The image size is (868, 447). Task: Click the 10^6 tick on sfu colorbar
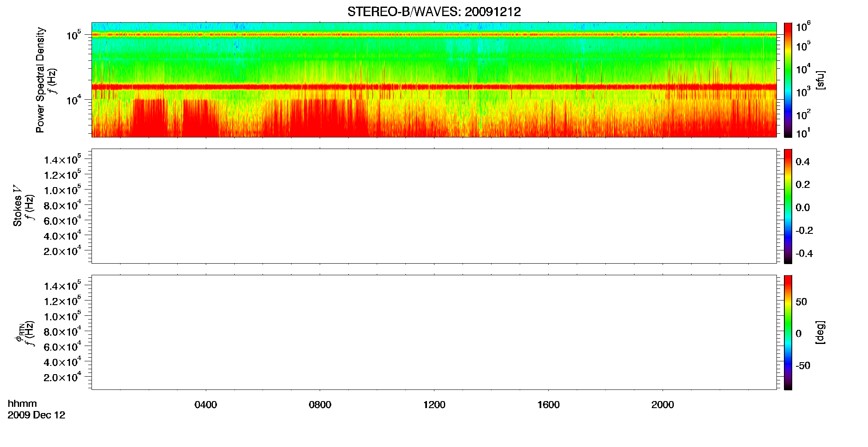(803, 27)
